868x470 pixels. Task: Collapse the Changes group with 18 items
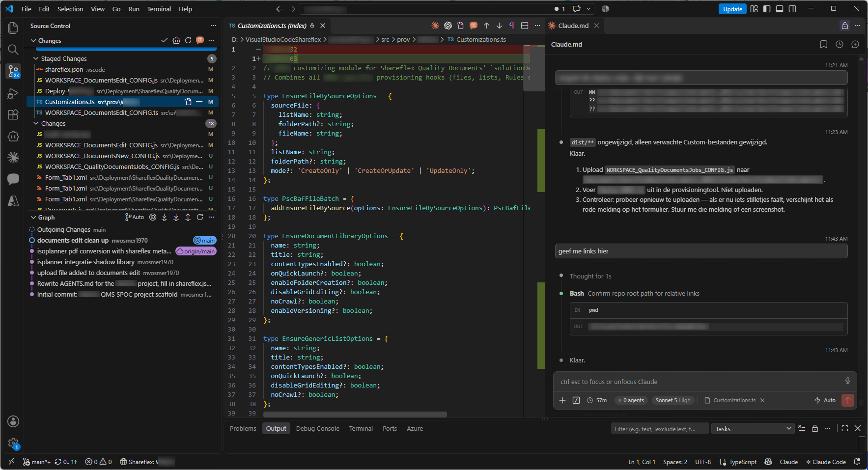(36, 123)
